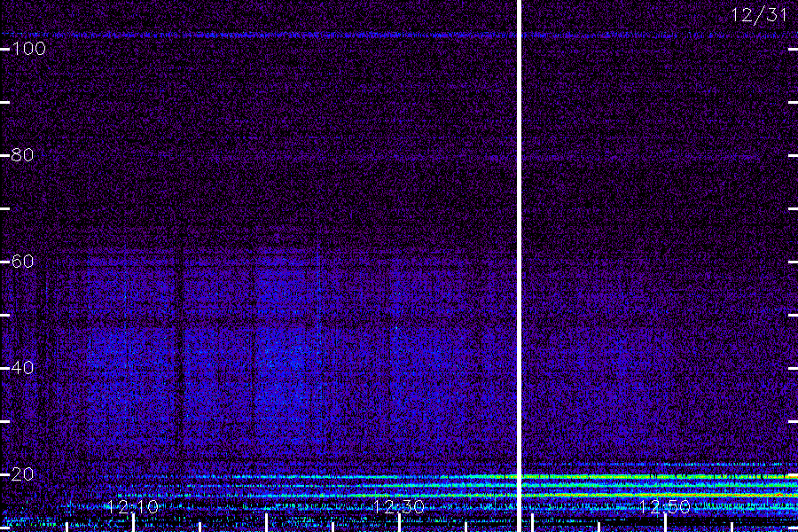
Task: Click the 60 frequency axis label
Action: [22, 262]
